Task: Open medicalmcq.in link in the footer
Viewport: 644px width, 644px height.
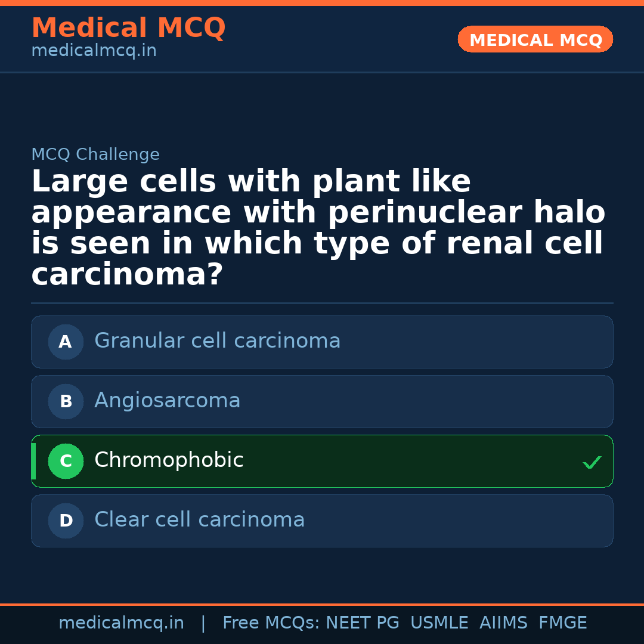Action: click(121, 623)
